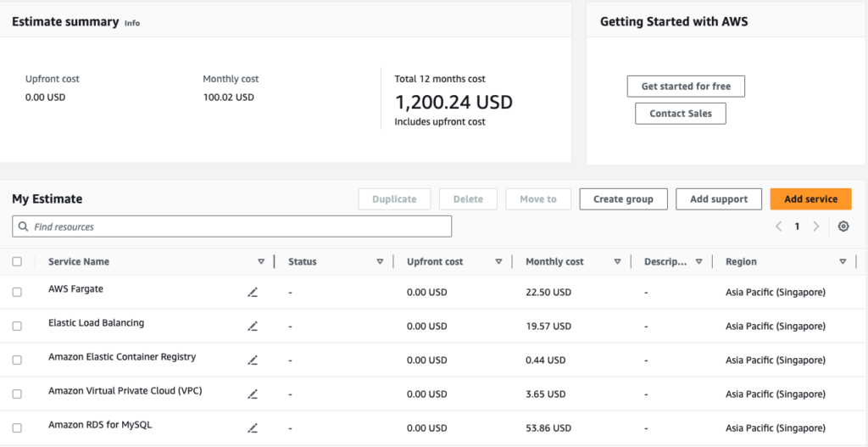Sort by Description column arrow
Screen dimensions: 868x447
698,261
